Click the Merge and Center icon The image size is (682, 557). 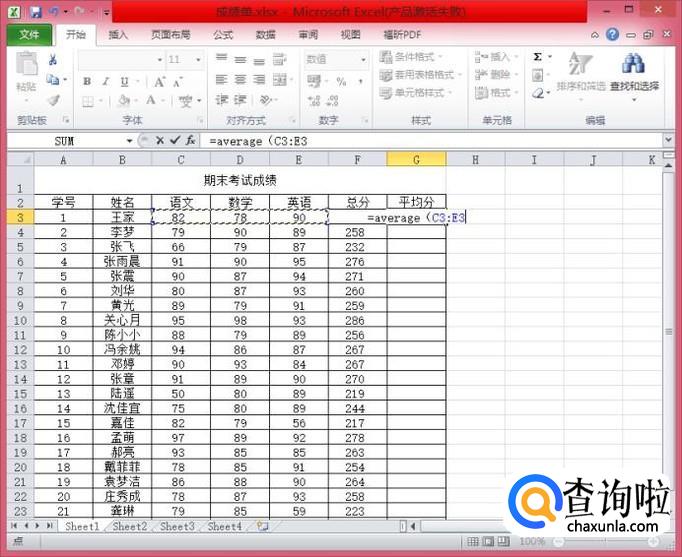(x=280, y=80)
